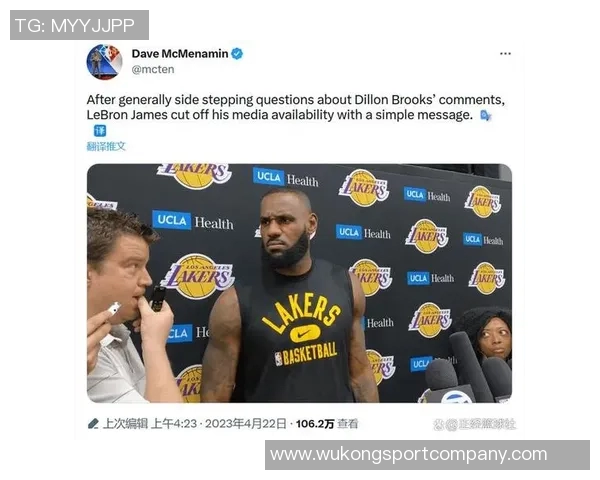Image resolution: width=600 pixels, height=480 pixels.
Task: Open the three-dot more options menu
Action: (505, 54)
